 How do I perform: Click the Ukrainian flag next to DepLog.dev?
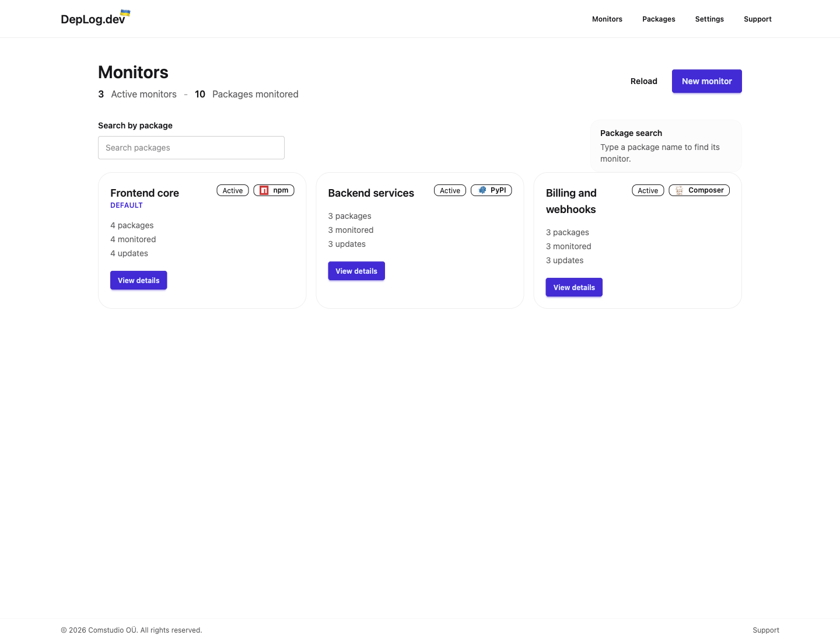click(x=124, y=13)
